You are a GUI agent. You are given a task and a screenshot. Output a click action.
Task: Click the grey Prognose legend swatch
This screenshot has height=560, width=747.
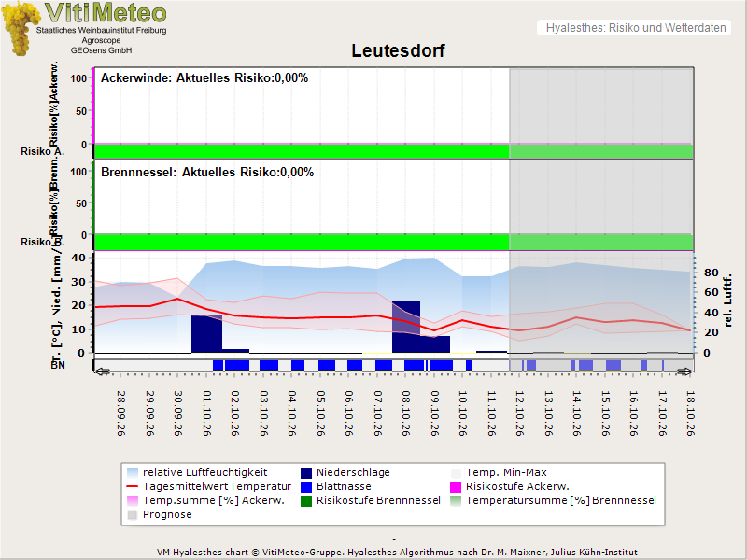click(133, 515)
